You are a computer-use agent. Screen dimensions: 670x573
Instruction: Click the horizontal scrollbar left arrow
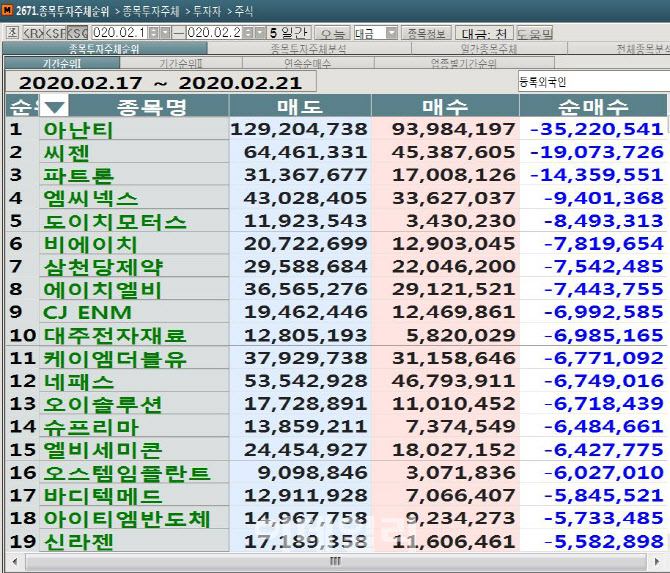coord(15,561)
